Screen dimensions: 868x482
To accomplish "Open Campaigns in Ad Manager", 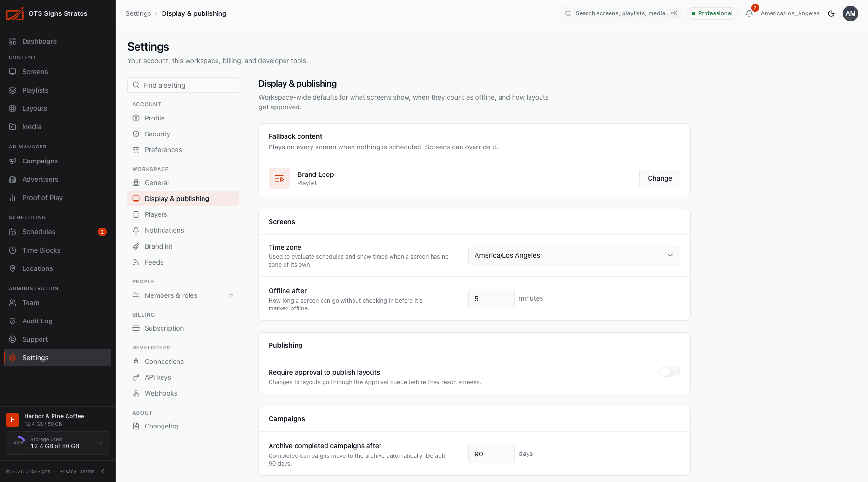I will (58, 161).
